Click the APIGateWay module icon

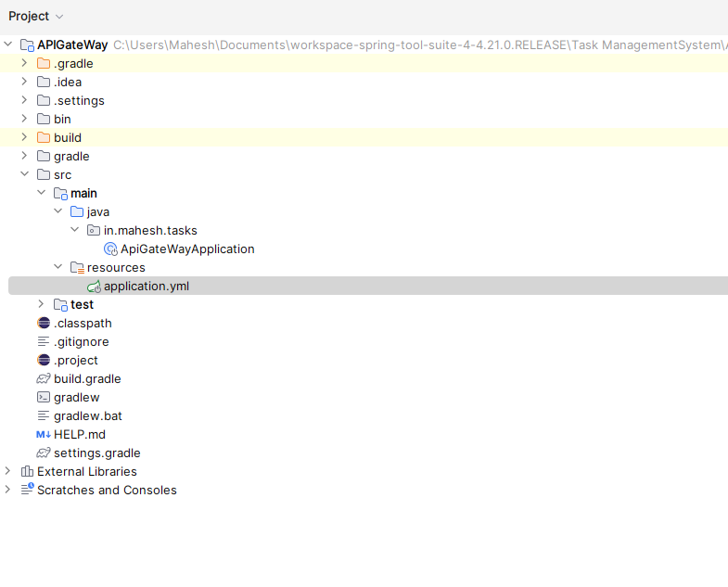click(x=28, y=45)
